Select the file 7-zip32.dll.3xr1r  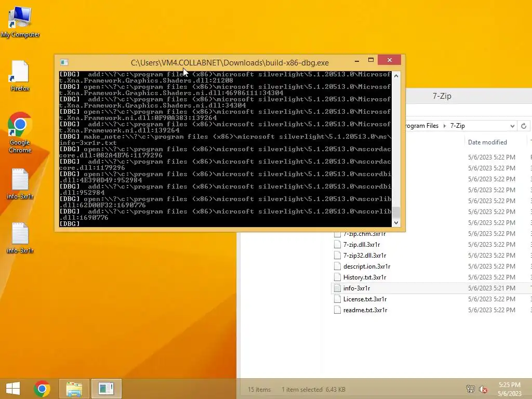[365, 256]
